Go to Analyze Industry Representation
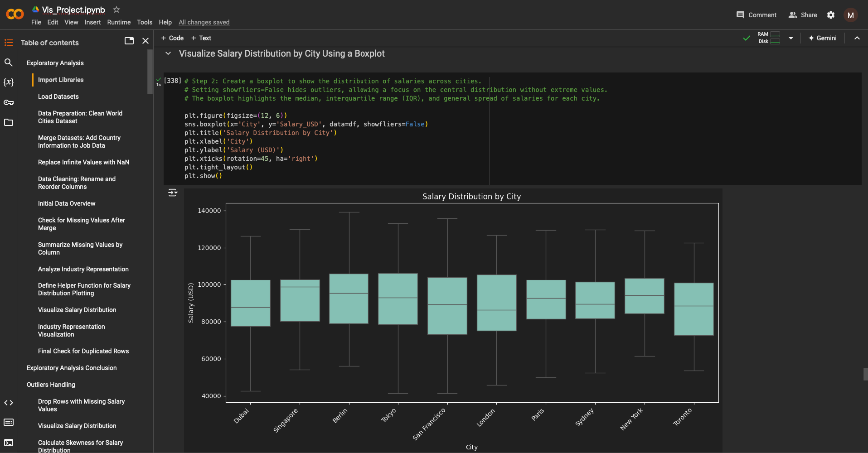This screenshot has height=453, width=868. pos(83,269)
